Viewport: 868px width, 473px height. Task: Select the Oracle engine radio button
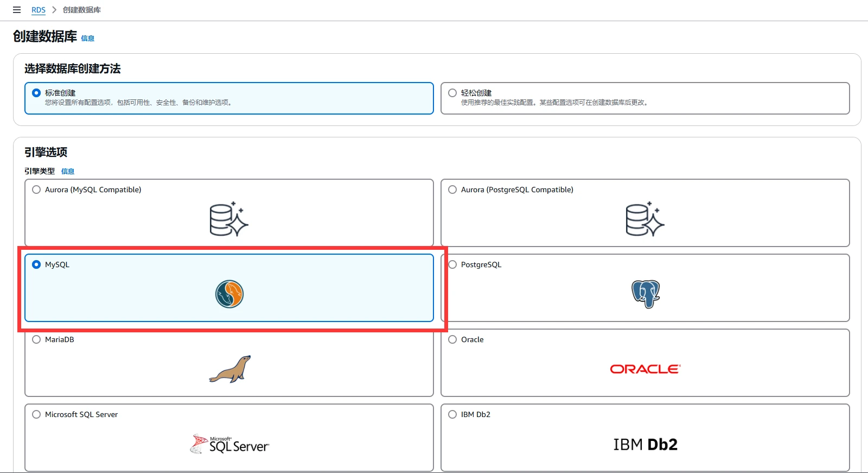tap(452, 339)
